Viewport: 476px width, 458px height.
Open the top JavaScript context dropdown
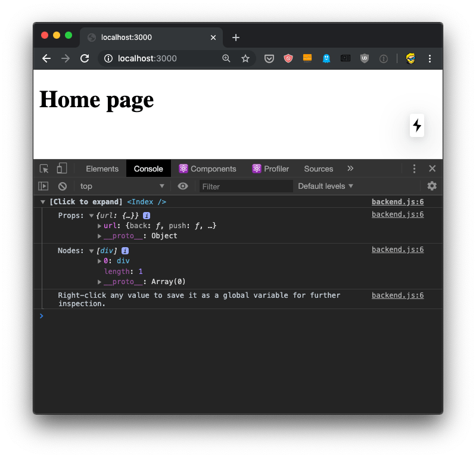click(x=122, y=186)
